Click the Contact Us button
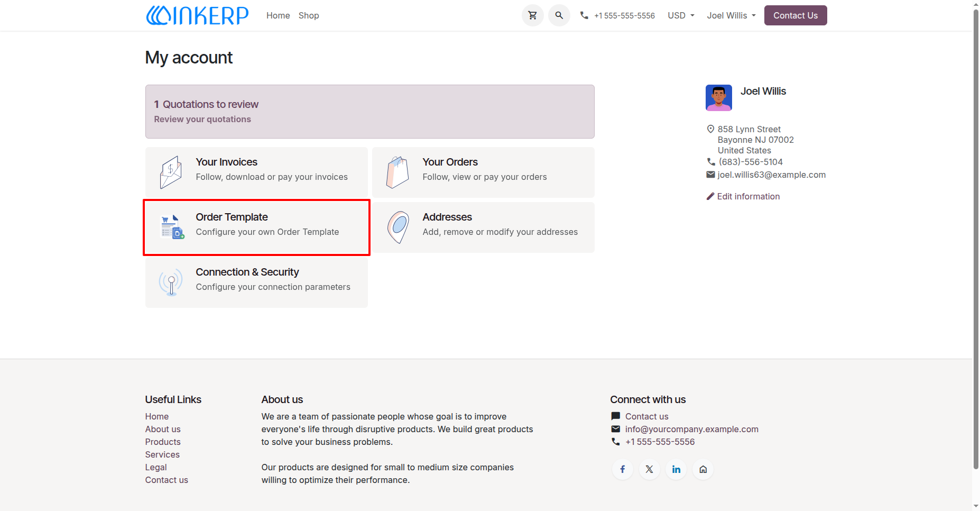The width and height of the screenshot is (980, 511). (x=796, y=15)
